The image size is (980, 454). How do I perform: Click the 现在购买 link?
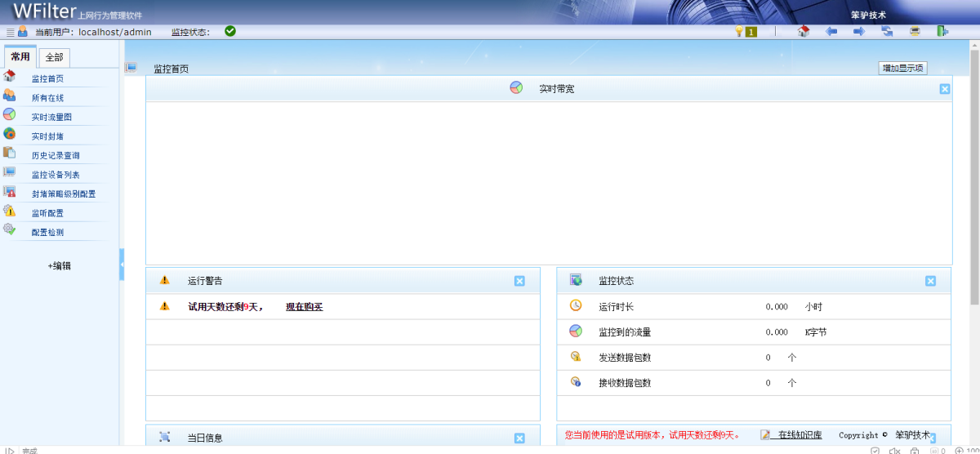click(304, 307)
